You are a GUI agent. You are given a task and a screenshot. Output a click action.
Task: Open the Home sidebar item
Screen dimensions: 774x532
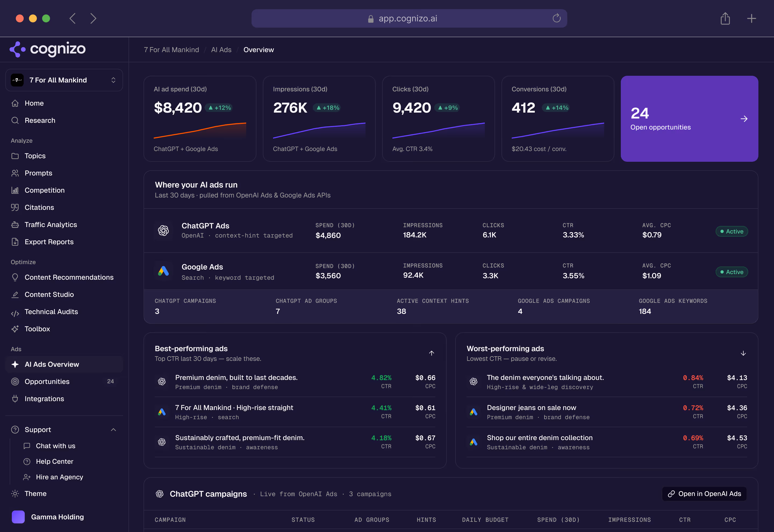(64, 103)
